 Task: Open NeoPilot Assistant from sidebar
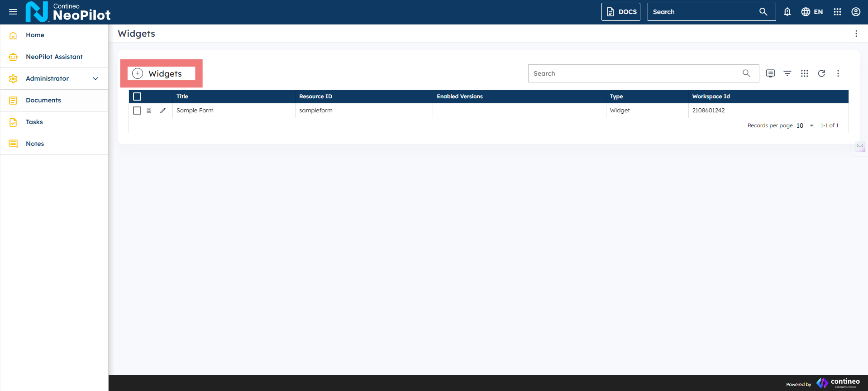54,57
